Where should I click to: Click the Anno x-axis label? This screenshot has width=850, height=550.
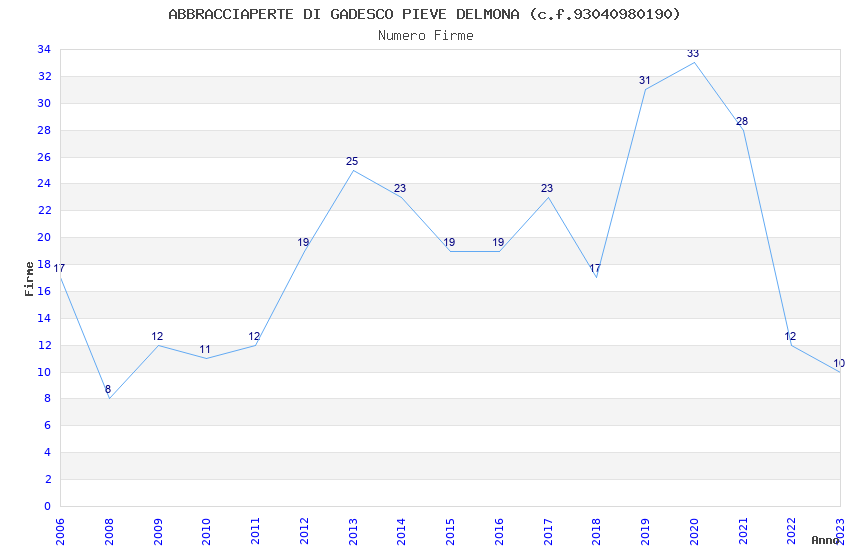(825, 540)
